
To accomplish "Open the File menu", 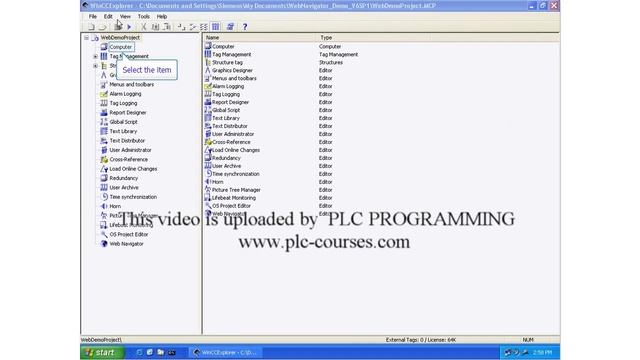I will pyautogui.click(x=93, y=17).
